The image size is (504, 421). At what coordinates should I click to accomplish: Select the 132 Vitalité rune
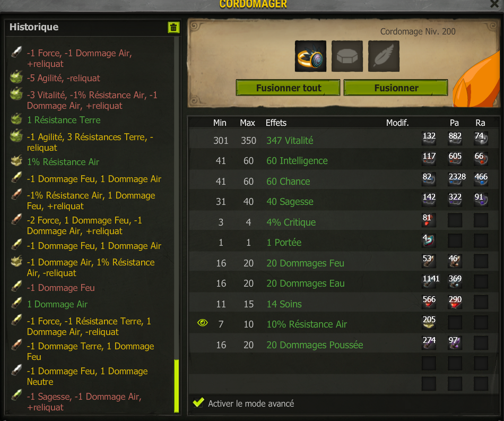(x=429, y=138)
